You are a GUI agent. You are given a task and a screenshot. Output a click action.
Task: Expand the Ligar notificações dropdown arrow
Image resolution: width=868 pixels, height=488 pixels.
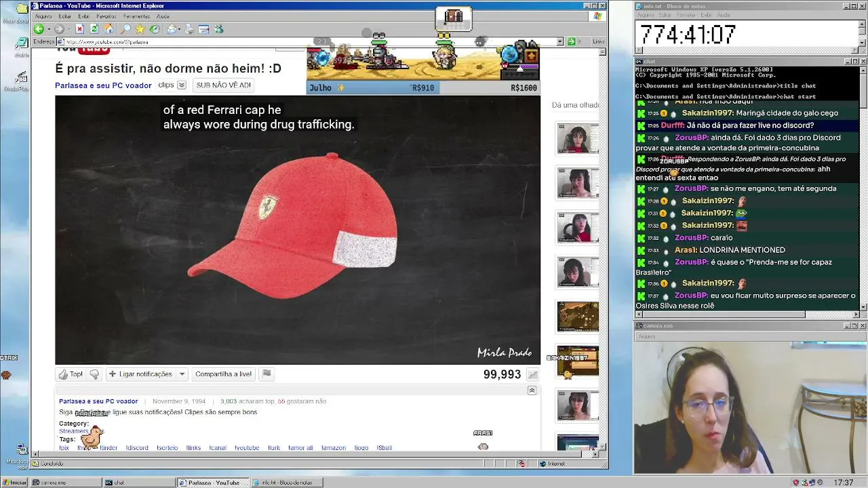182,374
